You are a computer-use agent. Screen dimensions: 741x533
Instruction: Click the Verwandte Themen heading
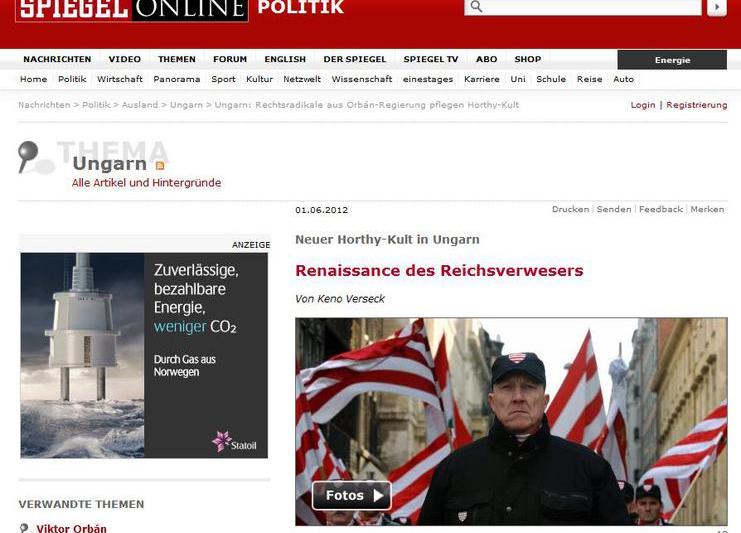point(81,504)
